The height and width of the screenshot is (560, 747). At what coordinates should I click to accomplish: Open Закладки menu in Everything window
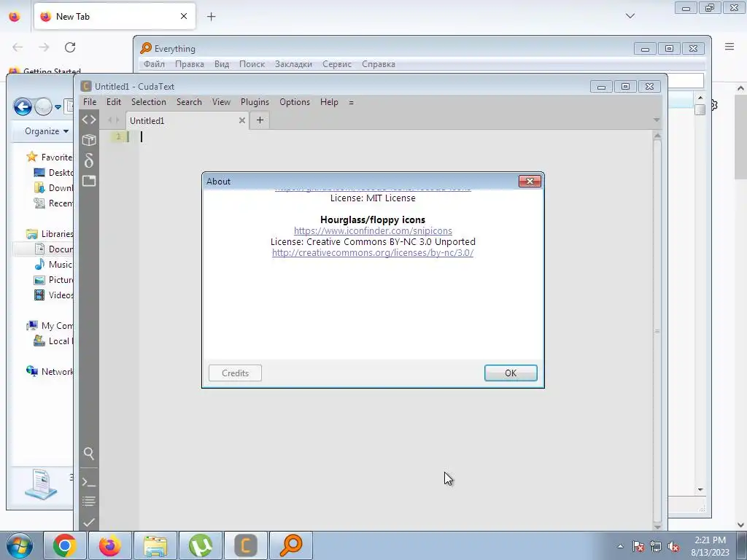(x=293, y=64)
